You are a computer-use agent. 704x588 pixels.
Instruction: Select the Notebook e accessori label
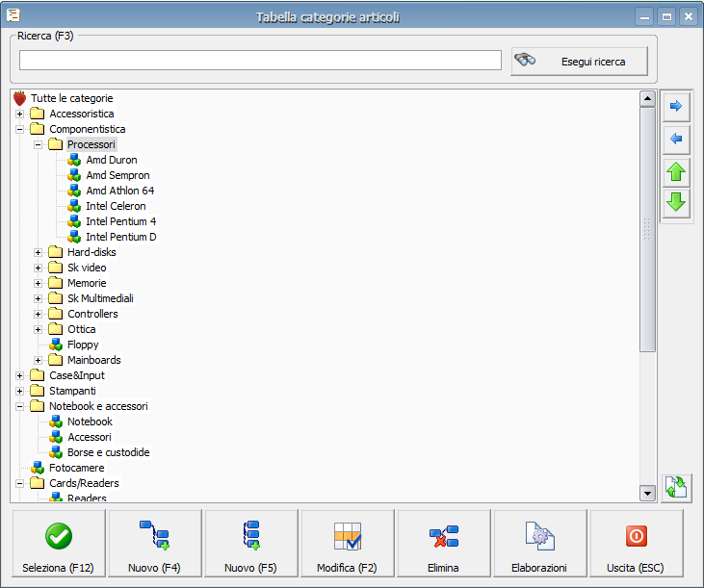click(x=98, y=406)
